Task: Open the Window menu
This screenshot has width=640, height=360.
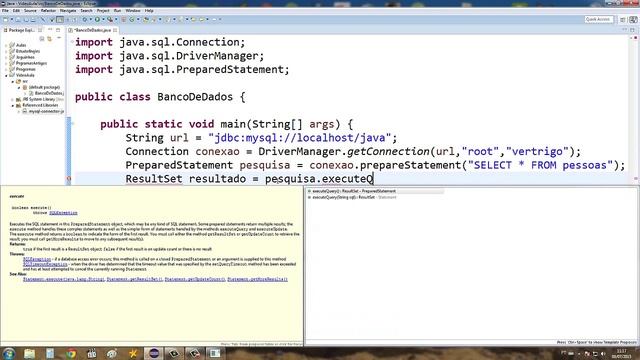Action: pyautogui.click(x=133, y=11)
